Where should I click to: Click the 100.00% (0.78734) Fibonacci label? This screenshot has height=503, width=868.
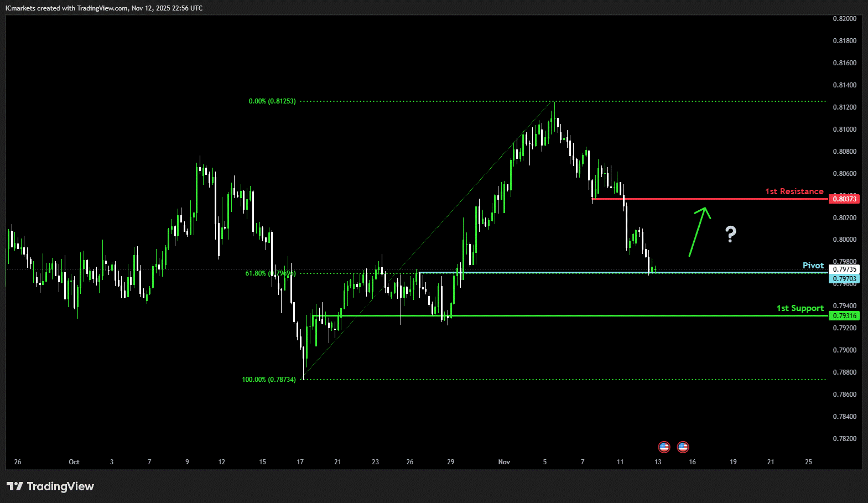(x=268, y=380)
